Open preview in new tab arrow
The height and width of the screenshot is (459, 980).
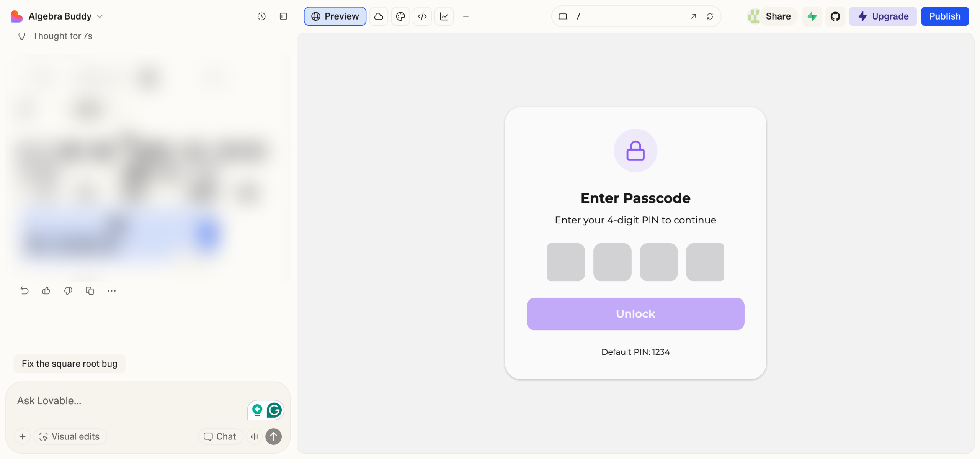693,16
